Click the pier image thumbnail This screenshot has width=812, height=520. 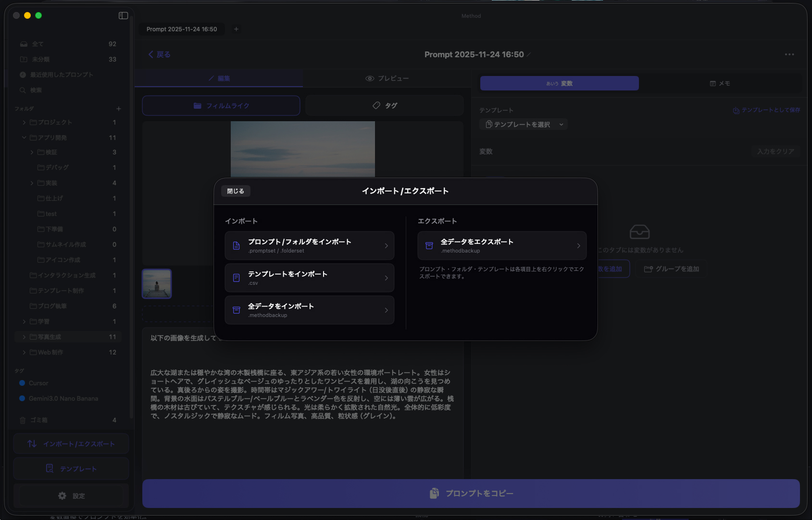(x=157, y=284)
